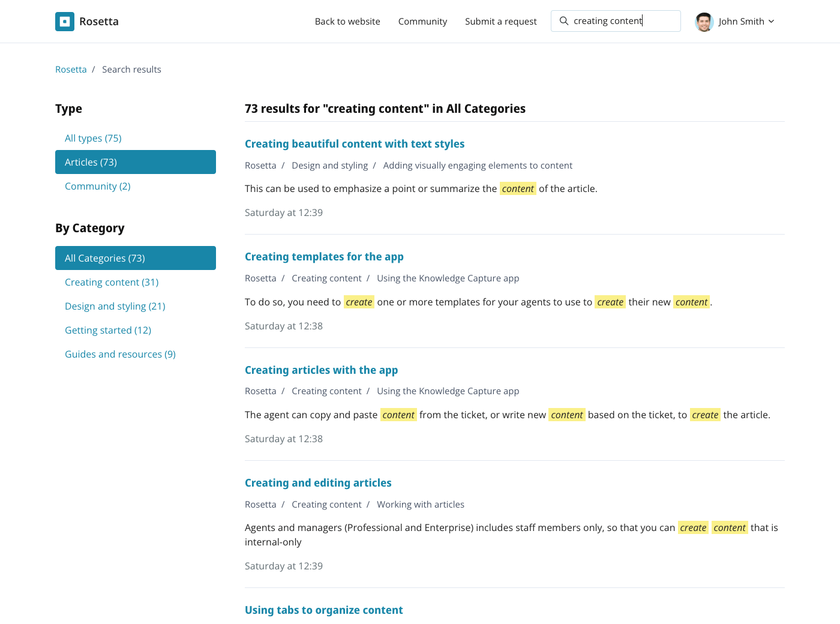The image size is (840, 624).
Task: Click John Smith's avatar picture
Action: [704, 22]
